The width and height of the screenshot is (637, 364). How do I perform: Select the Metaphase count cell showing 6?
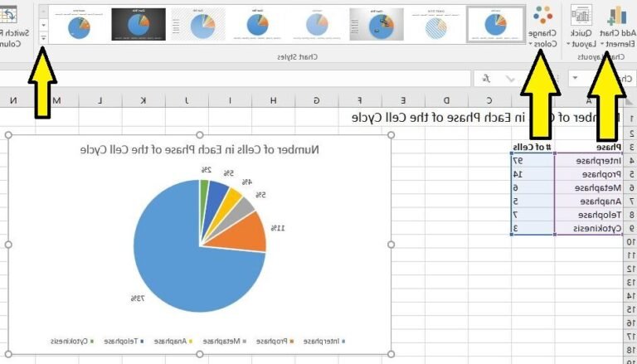click(533, 187)
